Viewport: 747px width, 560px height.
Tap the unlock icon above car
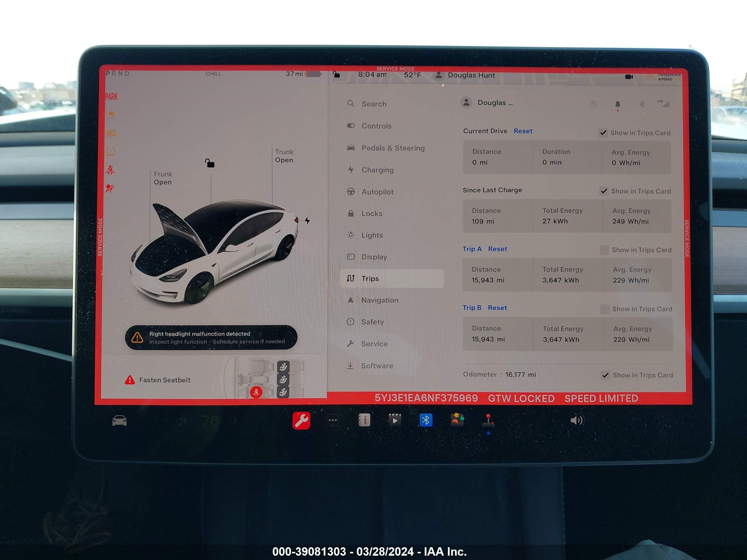pos(210,163)
